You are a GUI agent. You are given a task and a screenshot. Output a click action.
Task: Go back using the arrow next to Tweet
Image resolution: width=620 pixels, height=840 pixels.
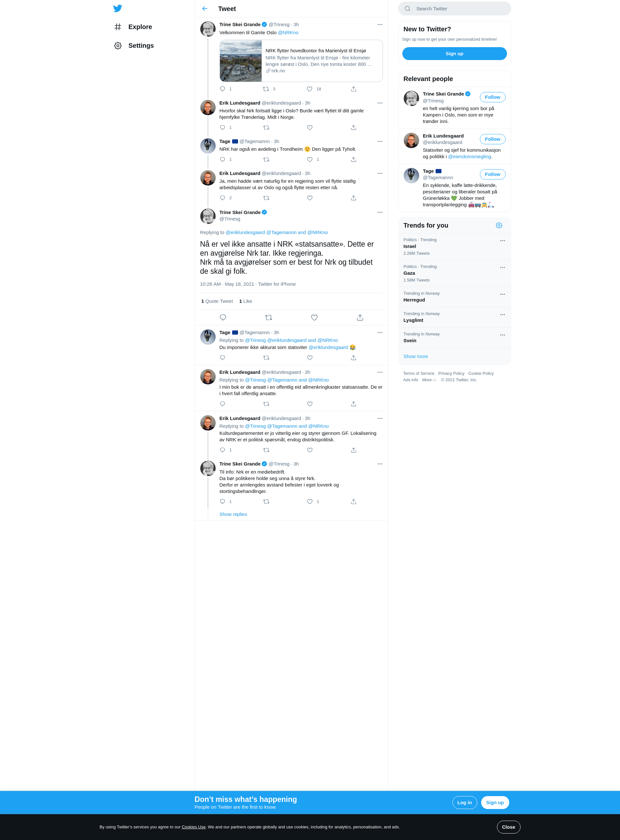point(205,9)
